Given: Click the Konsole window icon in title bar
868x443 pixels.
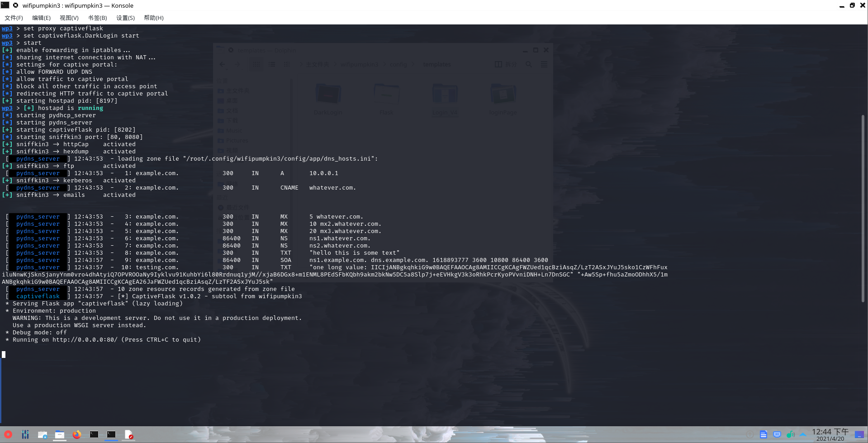Looking at the screenshot, I should [5, 5].
